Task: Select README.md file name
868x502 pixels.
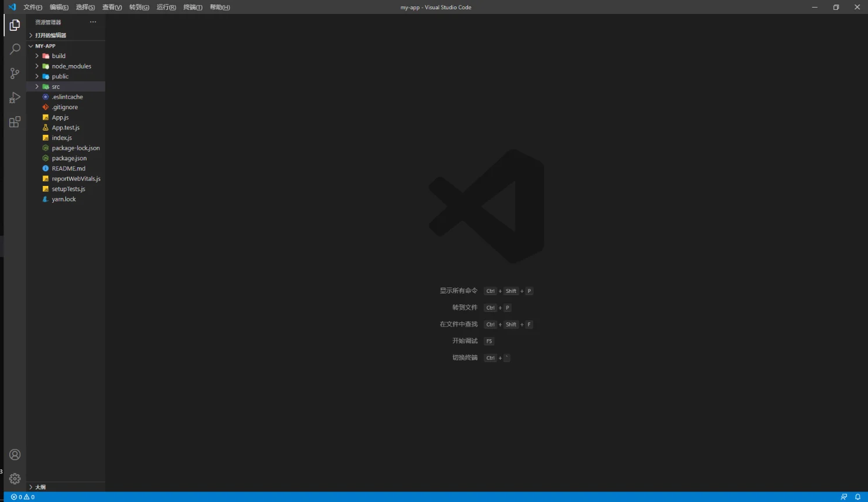Action: click(x=69, y=168)
